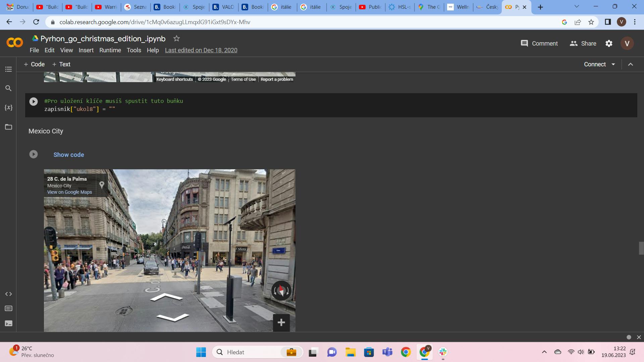Open the find and replace panel
This screenshot has height=362, width=644.
coord(8,88)
